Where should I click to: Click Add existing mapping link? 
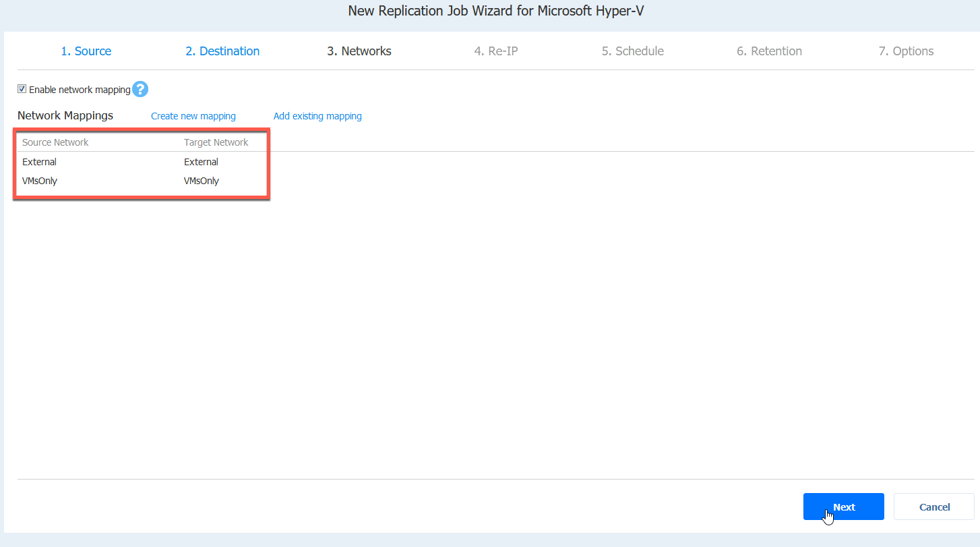point(317,116)
